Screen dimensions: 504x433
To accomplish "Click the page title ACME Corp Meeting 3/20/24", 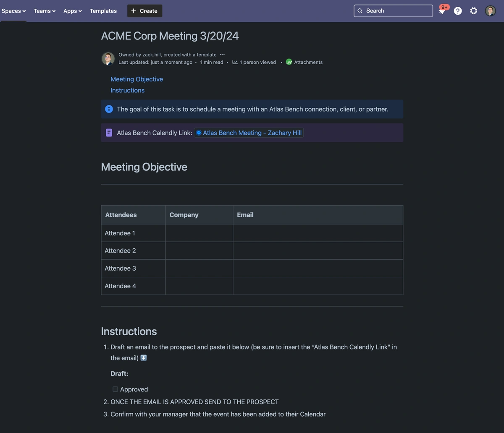I will click(x=170, y=36).
